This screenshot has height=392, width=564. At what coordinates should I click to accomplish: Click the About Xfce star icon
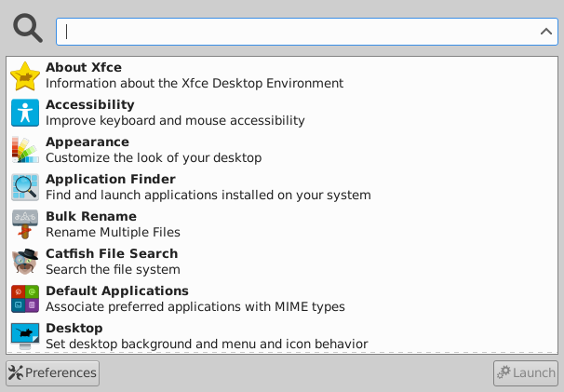point(25,75)
